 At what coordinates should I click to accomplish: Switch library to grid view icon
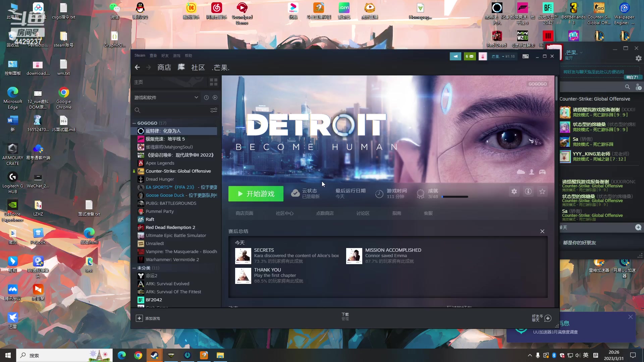pos(214,82)
